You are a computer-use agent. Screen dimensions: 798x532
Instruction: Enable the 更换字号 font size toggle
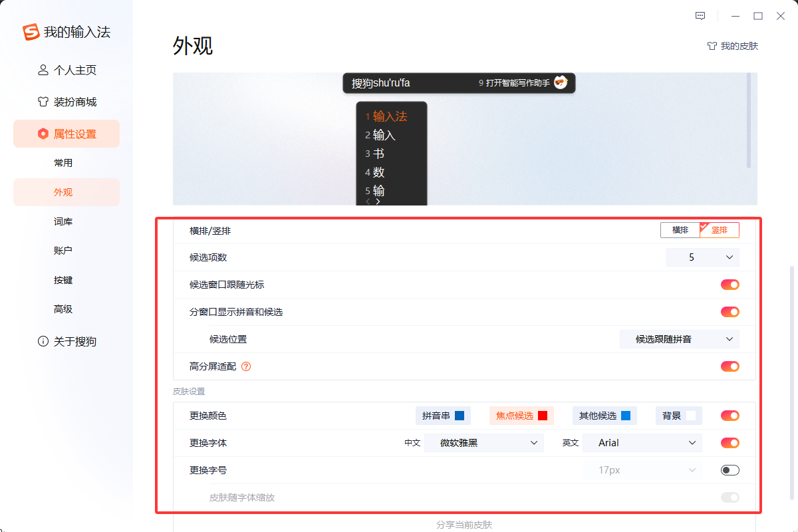(x=730, y=469)
